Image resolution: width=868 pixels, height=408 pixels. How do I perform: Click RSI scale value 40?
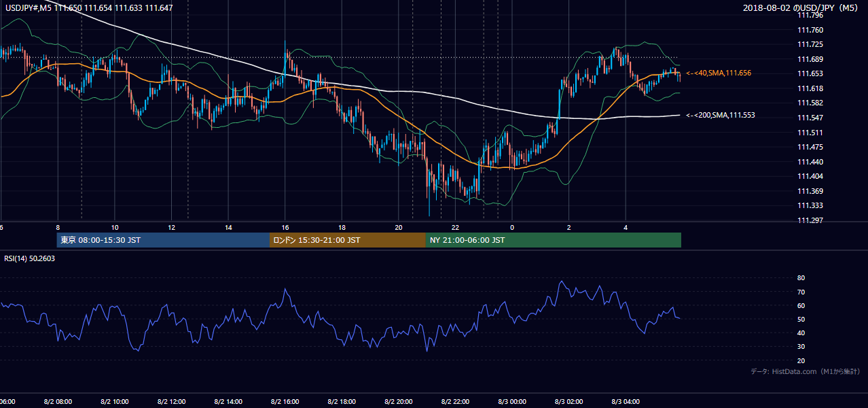click(801, 333)
